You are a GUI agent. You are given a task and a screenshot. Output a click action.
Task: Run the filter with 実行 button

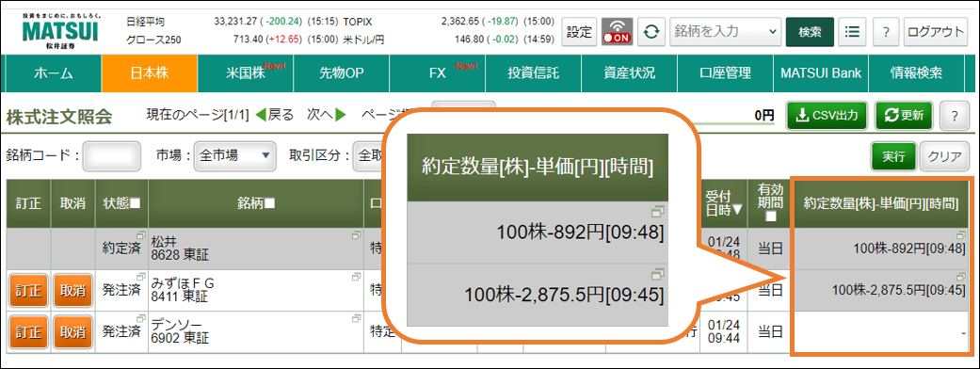[x=893, y=156]
